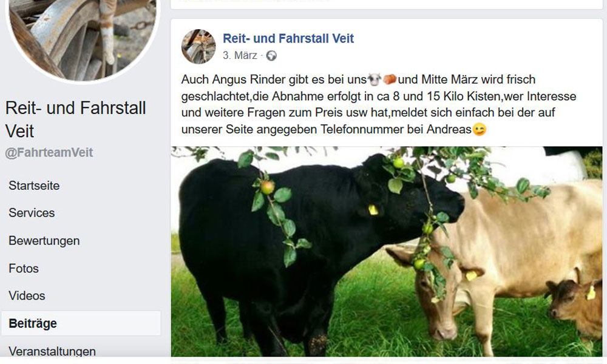Click the @FahrteamVeit username
This screenshot has width=607, height=364.
click(49, 152)
